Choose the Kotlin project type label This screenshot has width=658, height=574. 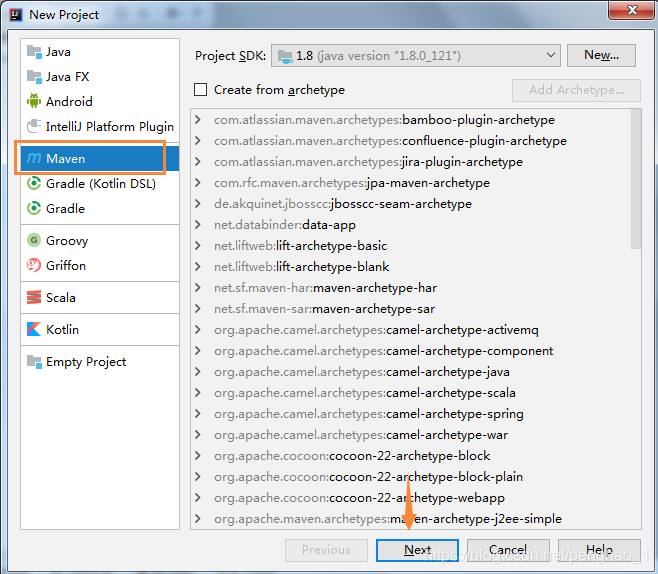(62, 329)
